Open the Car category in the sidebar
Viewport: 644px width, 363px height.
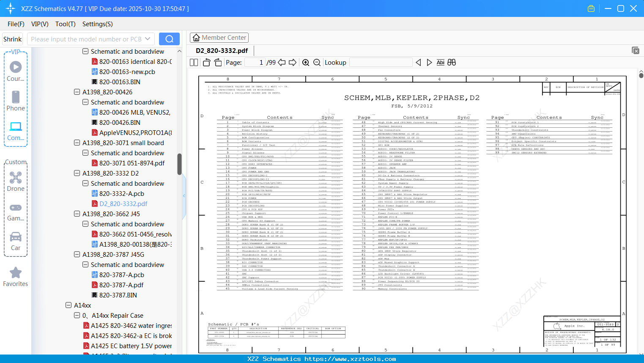(x=16, y=241)
